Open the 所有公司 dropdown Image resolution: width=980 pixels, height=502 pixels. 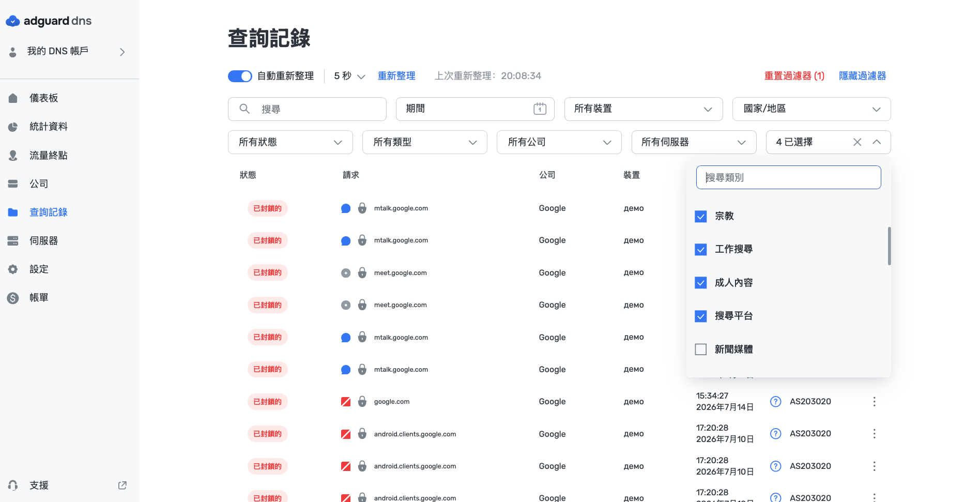pyautogui.click(x=559, y=142)
